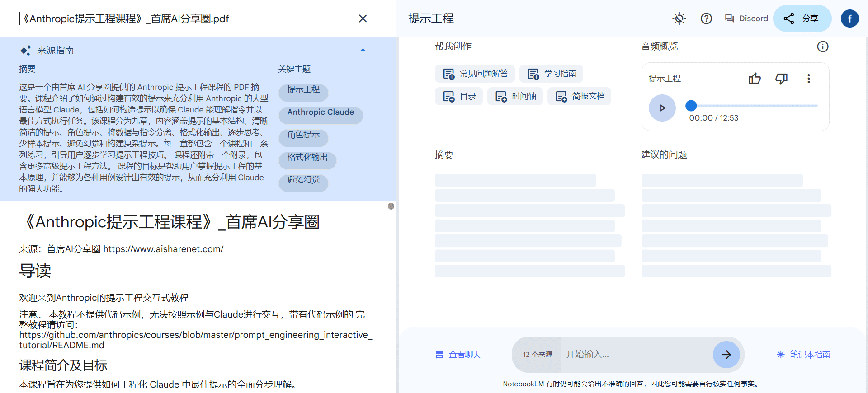Image resolution: width=868 pixels, height=393 pixels.
Task: Click the audio overview info icon
Action: point(822,47)
